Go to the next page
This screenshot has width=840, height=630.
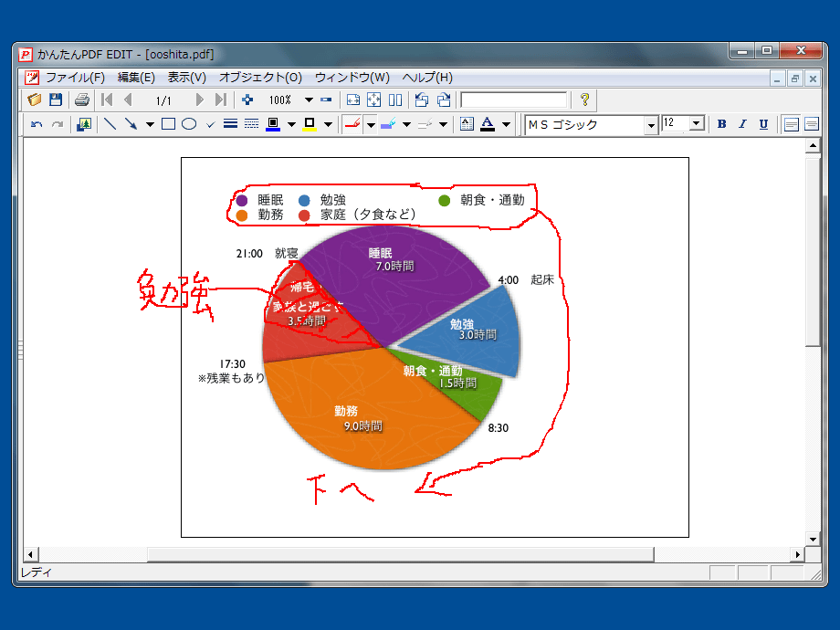(200, 100)
